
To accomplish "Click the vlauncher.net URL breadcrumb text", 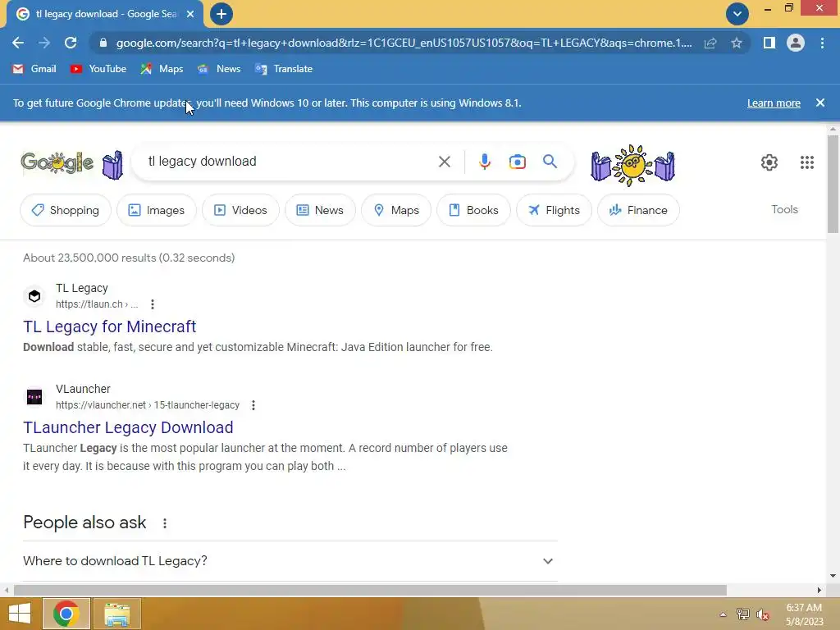I will point(148,405).
